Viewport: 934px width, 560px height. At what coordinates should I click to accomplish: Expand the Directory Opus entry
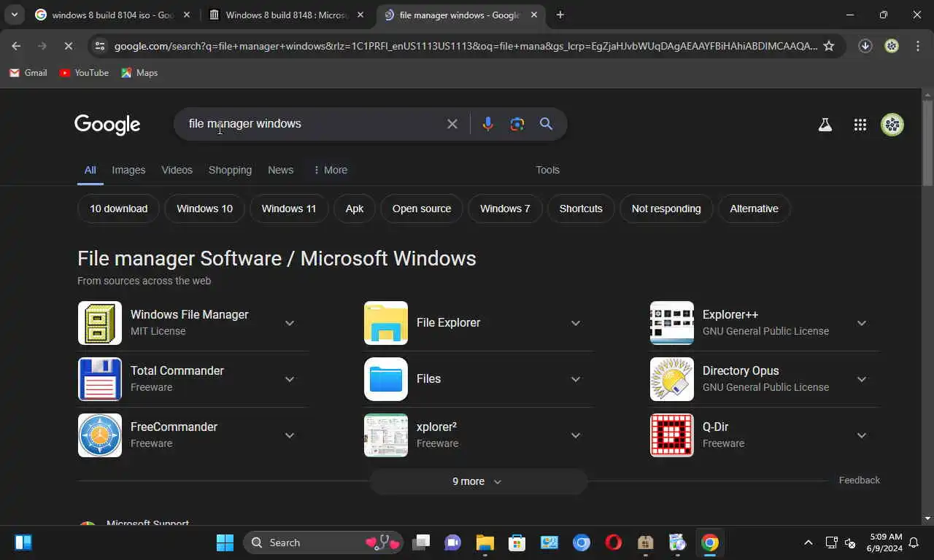[862, 379]
